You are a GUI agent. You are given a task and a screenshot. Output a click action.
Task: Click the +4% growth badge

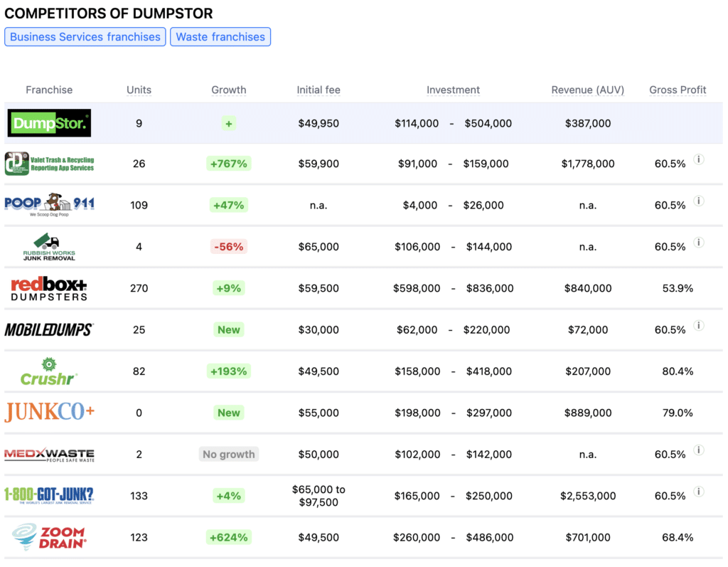[229, 496]
